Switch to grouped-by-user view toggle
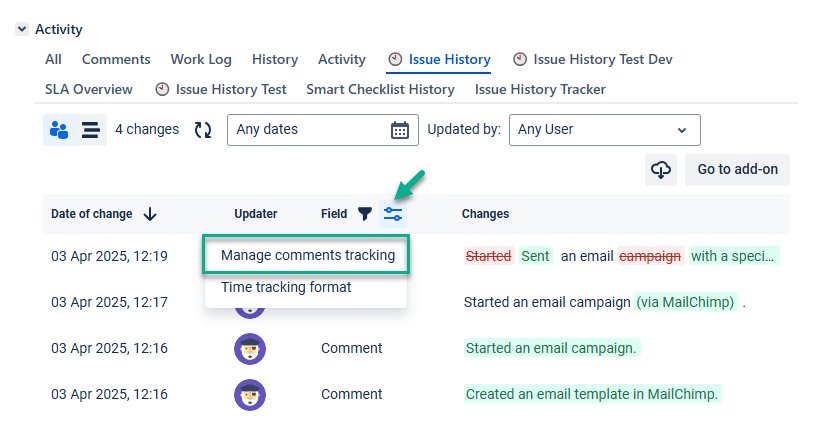 tap(59, 130)
